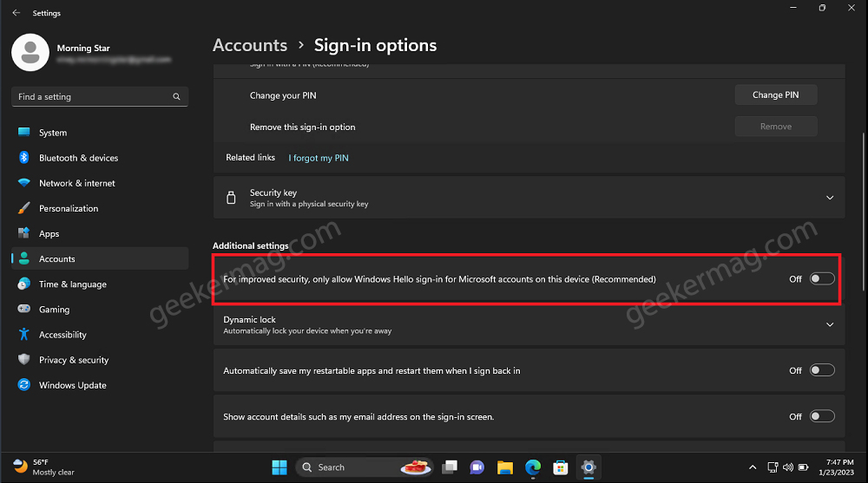This screenshot has height=483, width=868.
Task: Select Time & language in sidebar
Action: coord(100,284)
